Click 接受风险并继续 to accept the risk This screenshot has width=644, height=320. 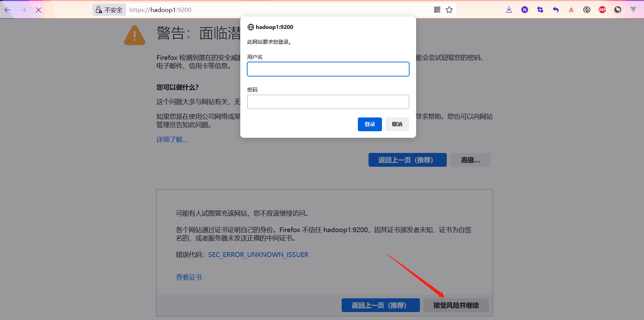(456, 305)
